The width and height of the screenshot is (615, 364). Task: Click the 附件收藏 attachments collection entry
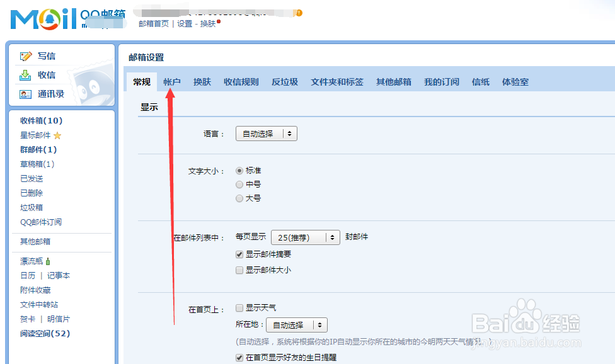35,290
